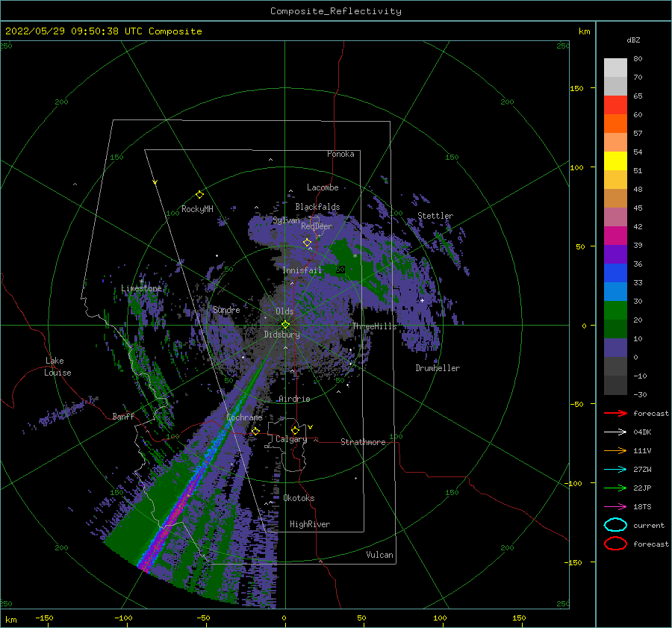The height and width of the screenshot is (628, 672).
Task: Click the Stettler city label
Action: tap(435, 216)
